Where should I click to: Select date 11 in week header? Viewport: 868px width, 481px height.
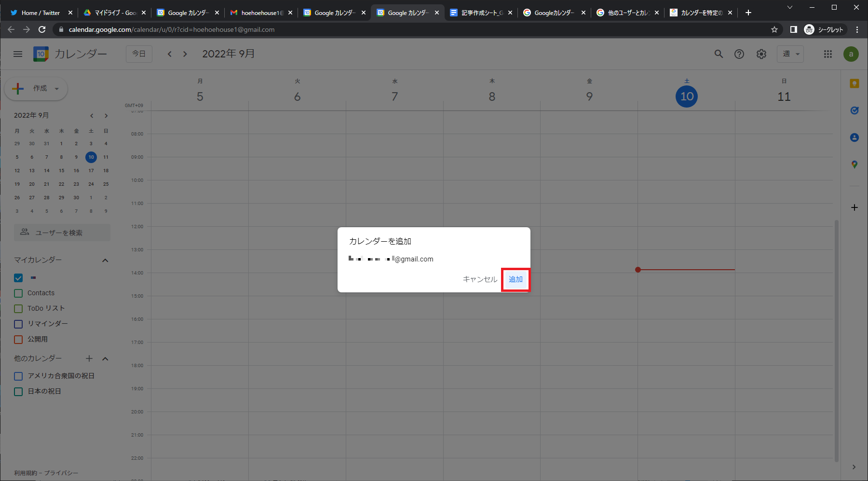(x=784, y=96)
